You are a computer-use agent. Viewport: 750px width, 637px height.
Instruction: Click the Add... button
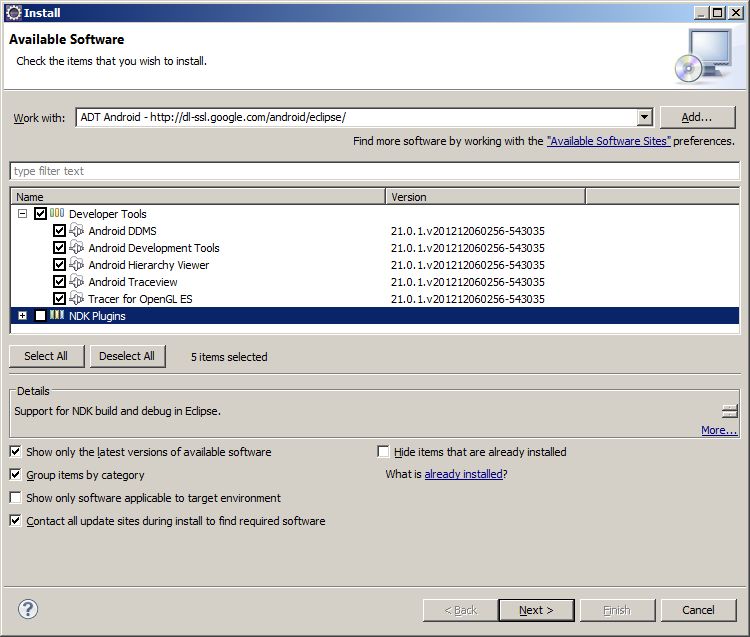(x=697, y=117)
